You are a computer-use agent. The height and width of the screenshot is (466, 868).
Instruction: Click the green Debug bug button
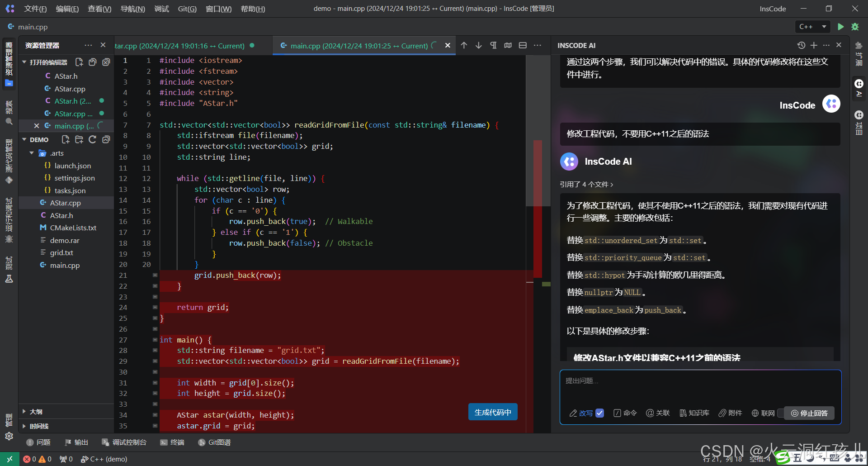(855, 27)
